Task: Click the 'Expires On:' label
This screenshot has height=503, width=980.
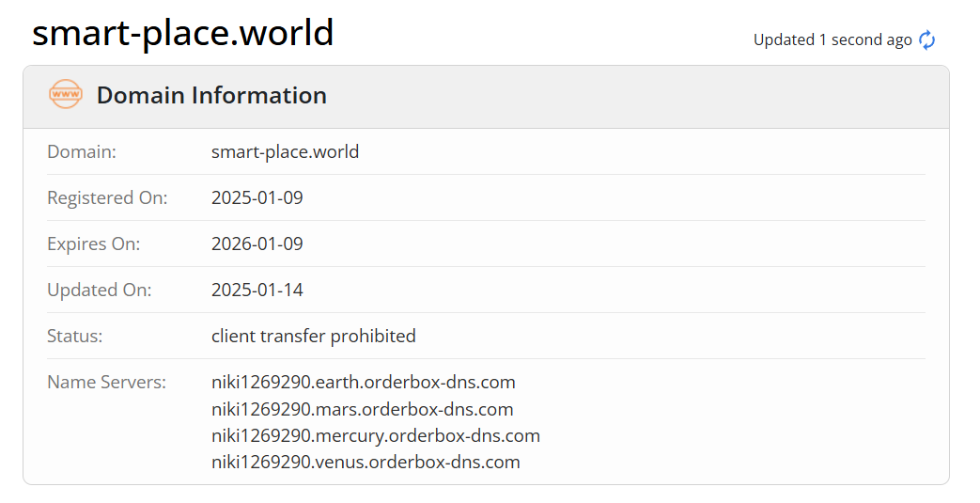Action: tap(94, 244)
